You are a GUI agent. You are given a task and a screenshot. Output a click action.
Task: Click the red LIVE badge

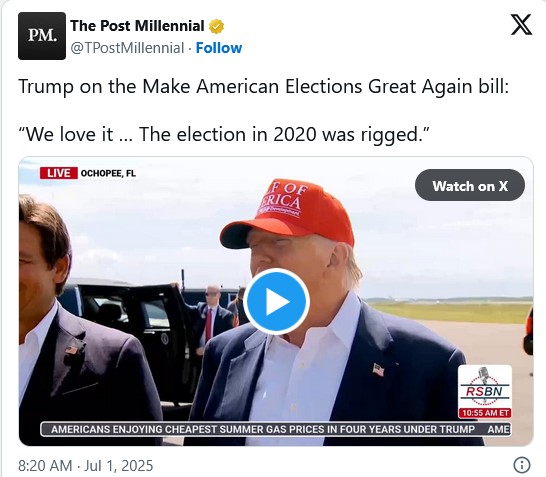pyautogui.click(x=58, y=173)
